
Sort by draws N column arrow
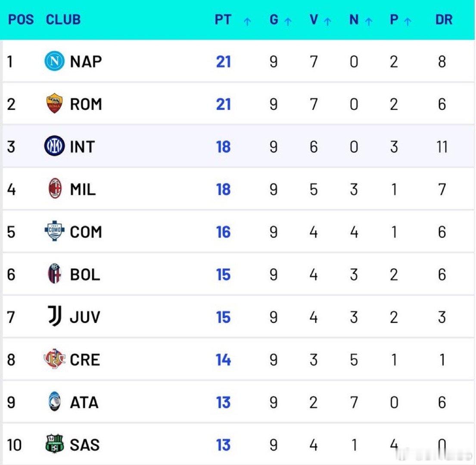pyautogui.click(x=368, y=22)
